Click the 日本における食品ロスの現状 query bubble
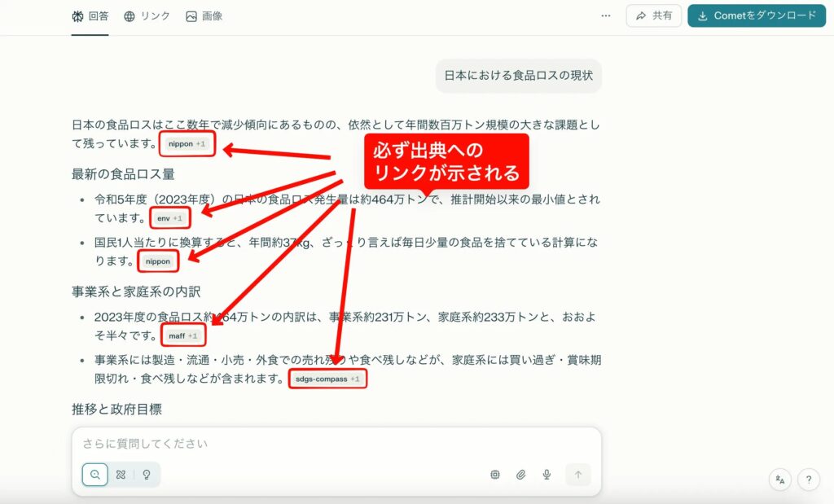Image resolution: width=834 pixels, height=504 pixels. [x=518, y=76]
